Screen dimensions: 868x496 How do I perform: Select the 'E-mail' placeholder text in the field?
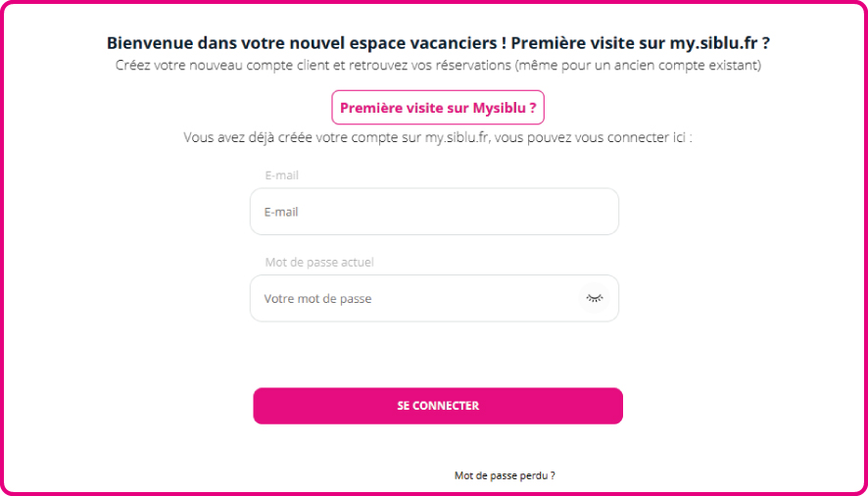pos(281,212)
